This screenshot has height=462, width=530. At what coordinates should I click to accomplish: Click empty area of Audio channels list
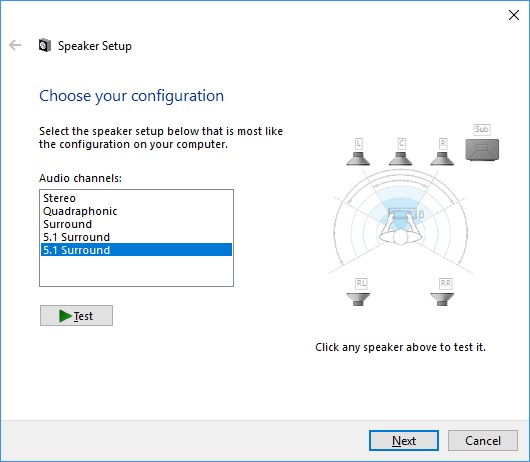(x=136, y=271)
